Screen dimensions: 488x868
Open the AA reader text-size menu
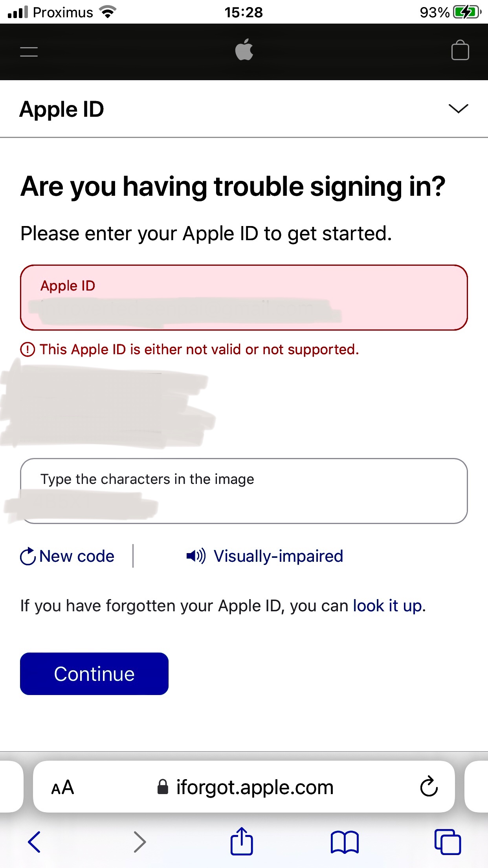pos(62,787)
